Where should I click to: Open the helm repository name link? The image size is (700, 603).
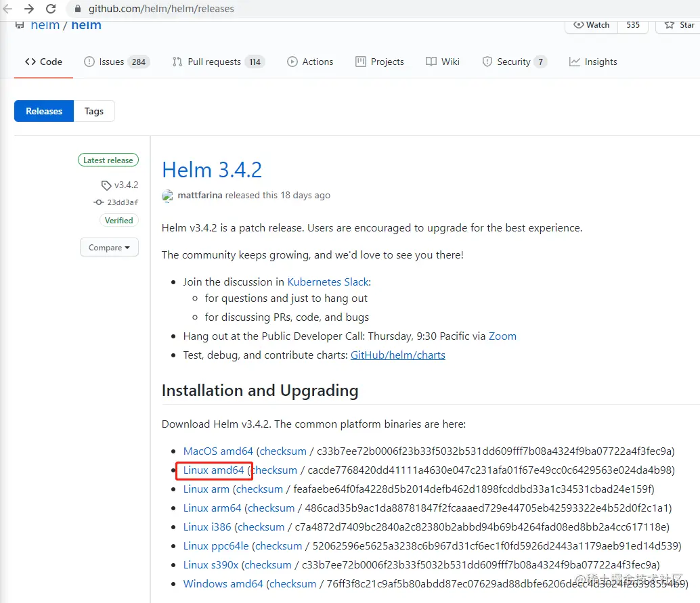tap(86, 25)
